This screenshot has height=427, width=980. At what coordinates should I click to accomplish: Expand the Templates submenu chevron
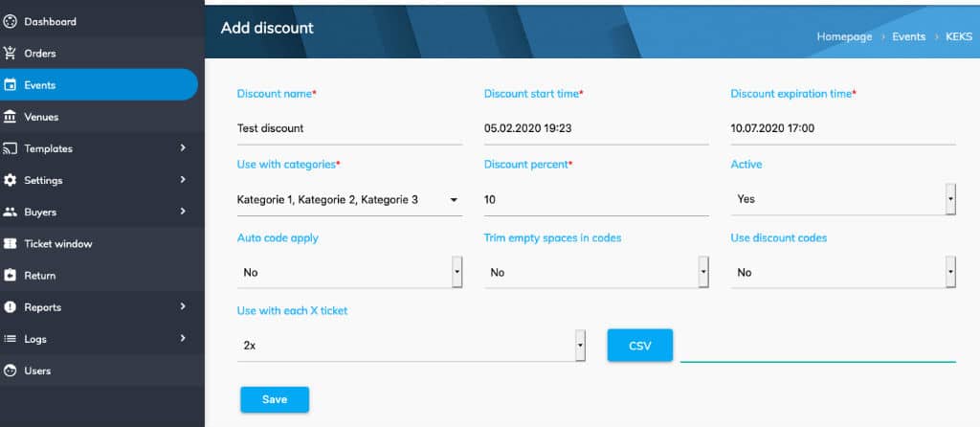pyautogui.click(x=183, y=148)
